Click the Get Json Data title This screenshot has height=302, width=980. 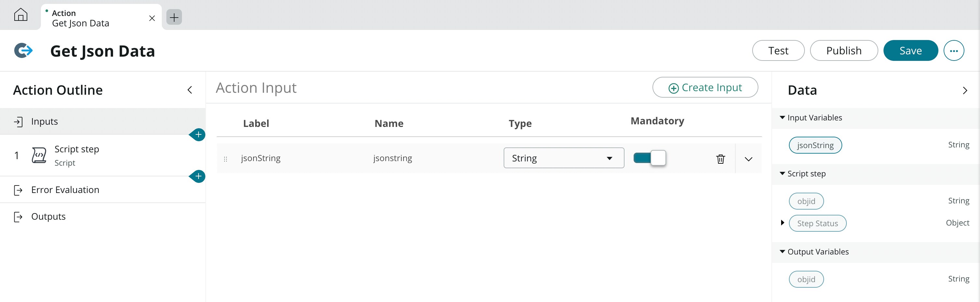tap(103, 51)
